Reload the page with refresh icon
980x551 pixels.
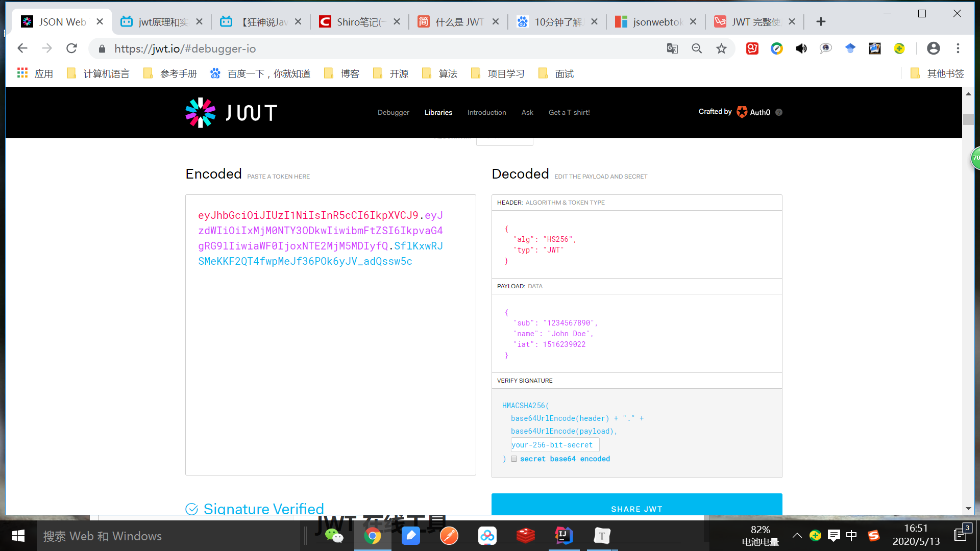(x=71, y=48)
